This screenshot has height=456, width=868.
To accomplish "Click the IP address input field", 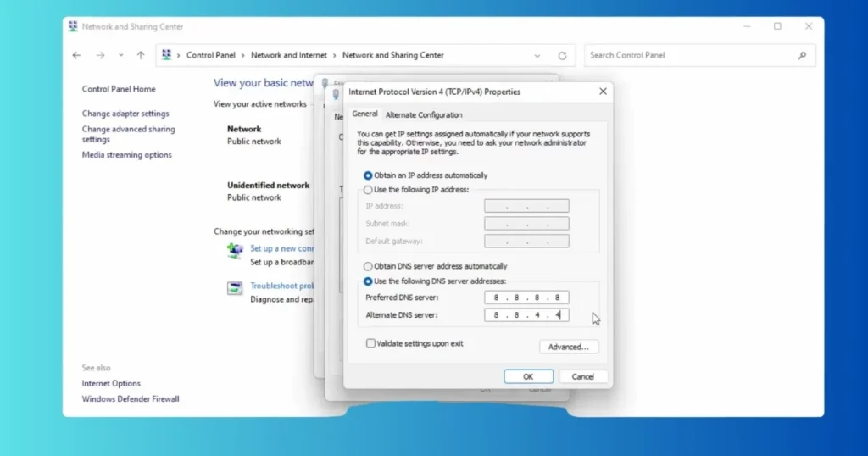I will tap(526, 206).
